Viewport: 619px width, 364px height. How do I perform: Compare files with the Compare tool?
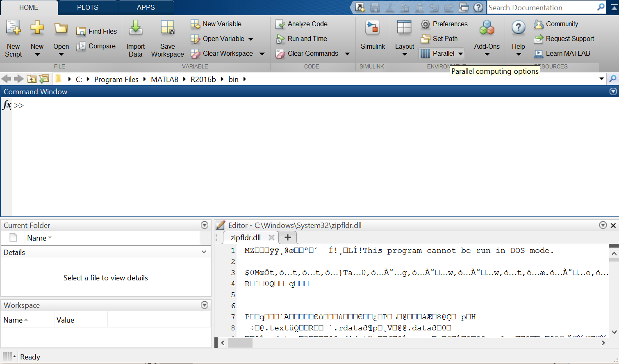tap(96, 46)
